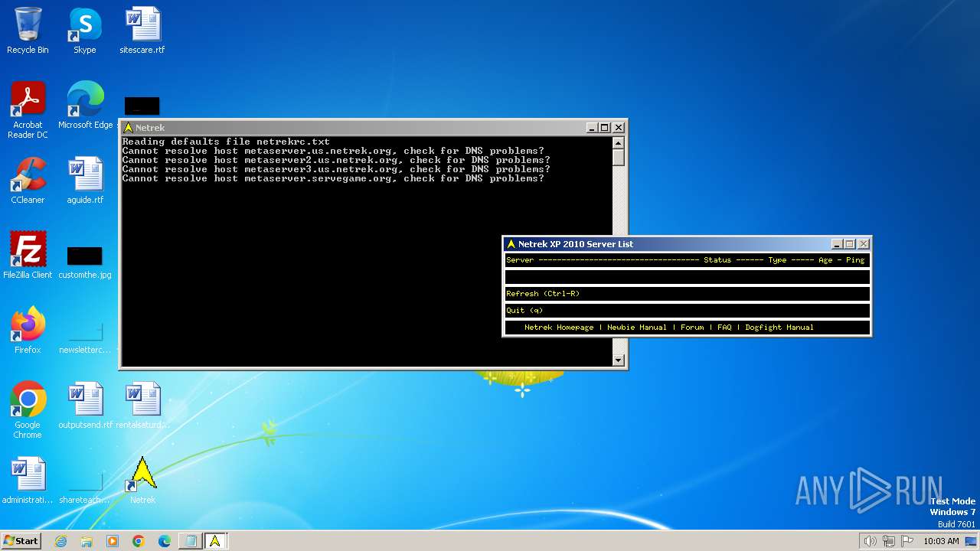The image size is (980, 551).
Task: Open the FAQ link
Action: pyautogui.click(x=724, y=328)
